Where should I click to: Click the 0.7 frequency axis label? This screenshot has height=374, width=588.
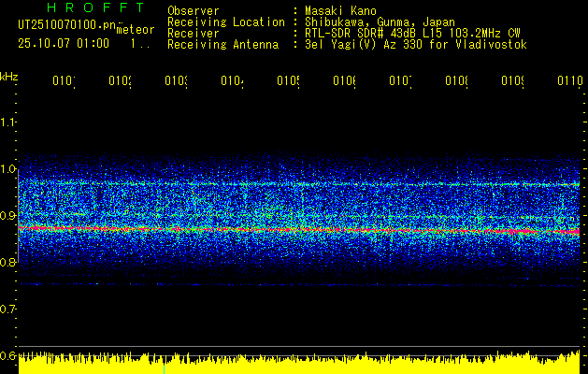pos(7,309)
